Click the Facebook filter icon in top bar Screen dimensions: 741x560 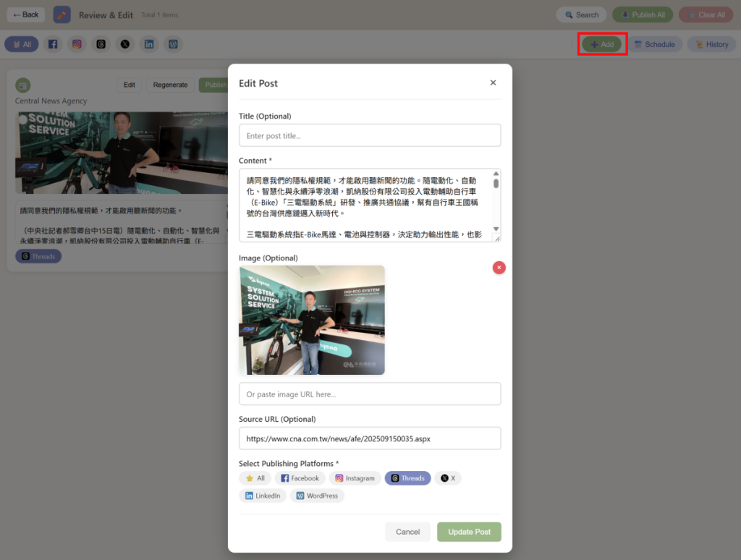53,44
